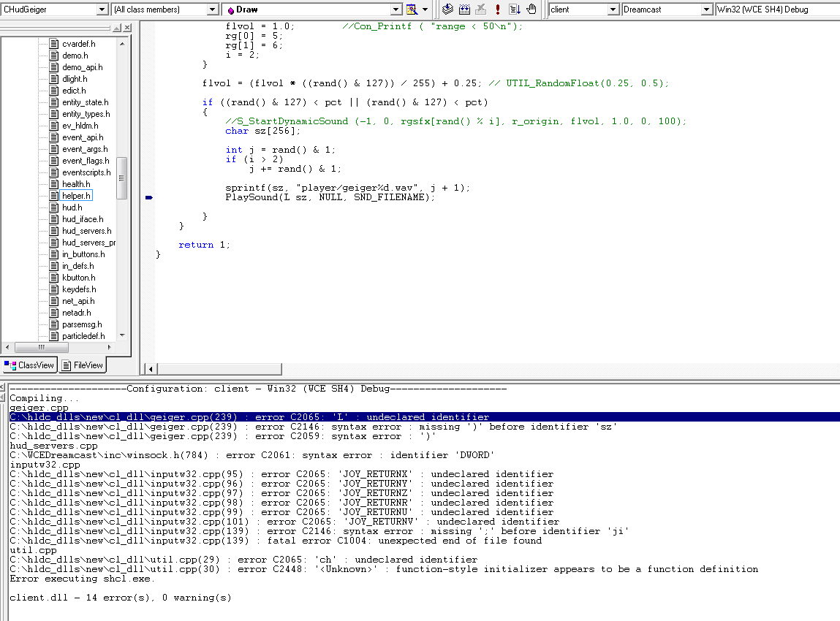
Task: Select demo_api.h in file tree
Action: 82,67
